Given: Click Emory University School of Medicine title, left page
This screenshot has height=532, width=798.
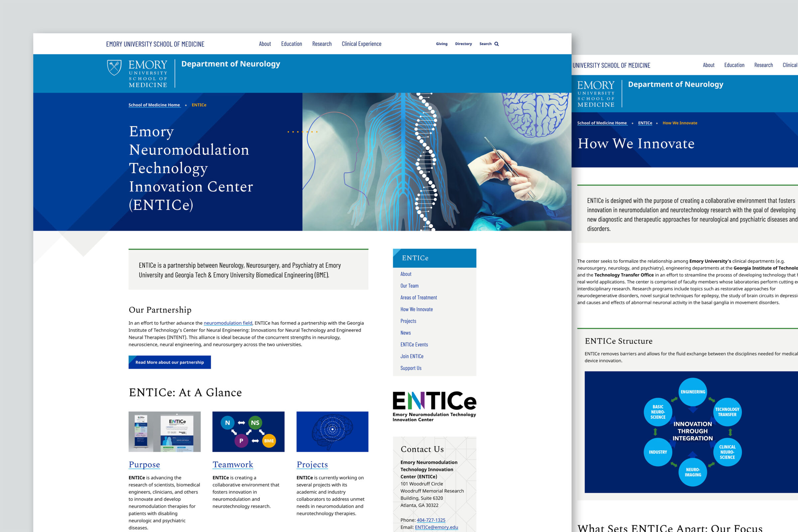Looking at the screenshot, I should click(155, 44).
